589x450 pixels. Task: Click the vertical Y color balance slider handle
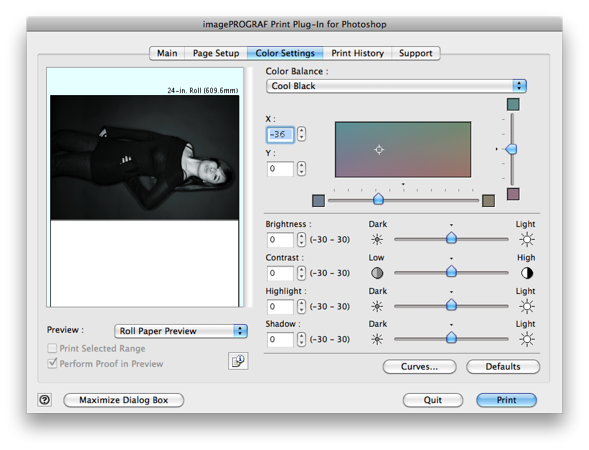click(x=511, y=149)
